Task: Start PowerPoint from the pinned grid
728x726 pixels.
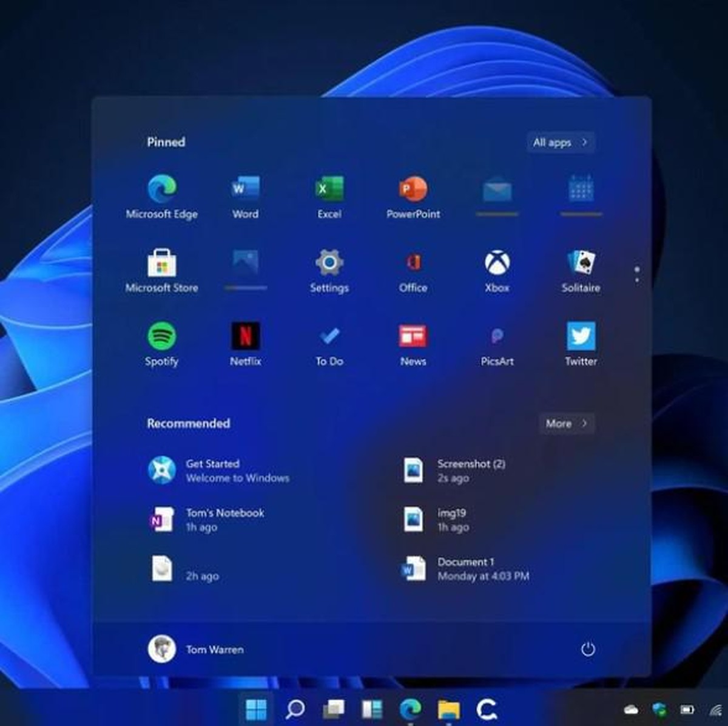Action: coord(413,197)
